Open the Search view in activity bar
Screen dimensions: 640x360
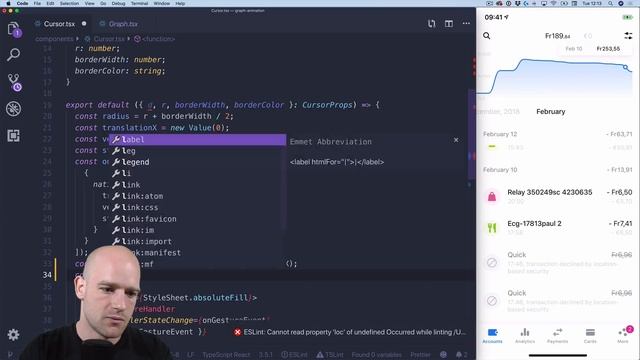tap(13, 55)
